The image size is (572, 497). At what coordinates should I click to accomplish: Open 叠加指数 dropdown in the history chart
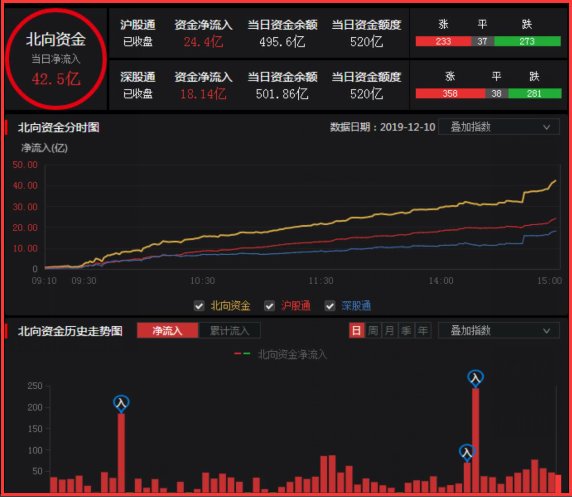[x=499, y=331]
